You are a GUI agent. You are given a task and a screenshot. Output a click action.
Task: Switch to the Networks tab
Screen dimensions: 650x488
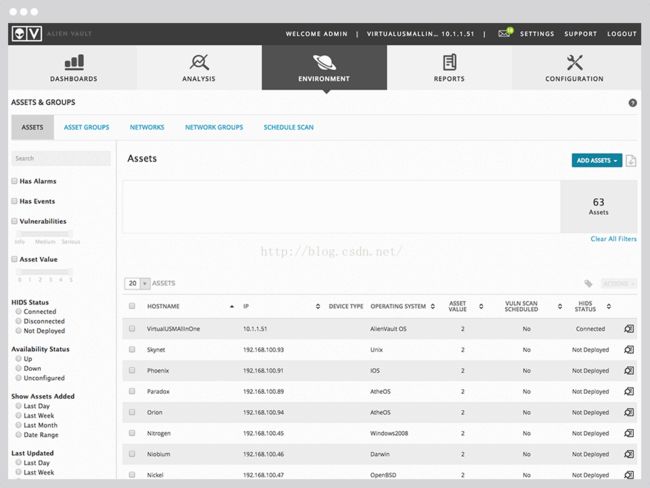pyautogui.click(x=147, y=127)
